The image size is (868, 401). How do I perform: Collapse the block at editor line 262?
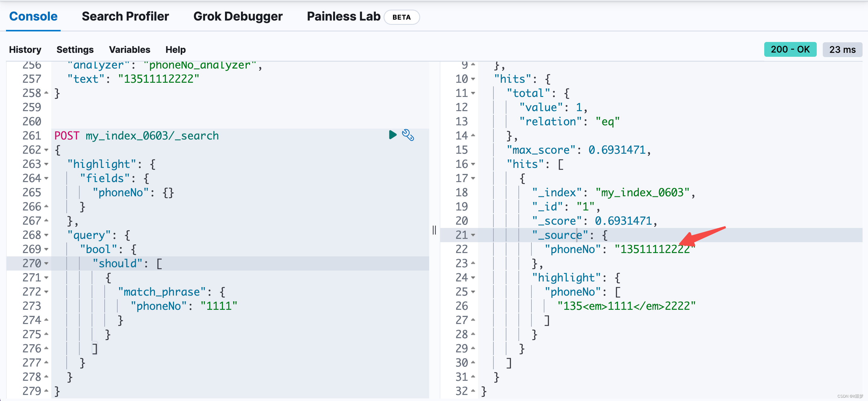pos(46,150)
